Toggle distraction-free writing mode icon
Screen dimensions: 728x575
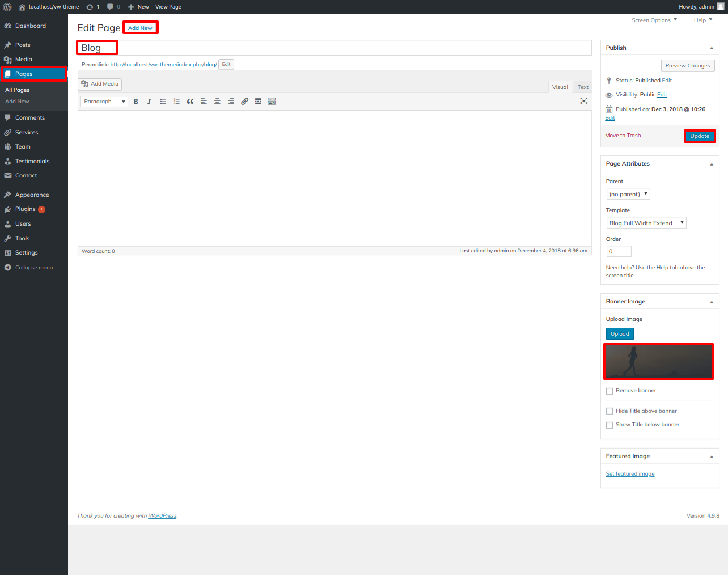(x=583, y=101)
